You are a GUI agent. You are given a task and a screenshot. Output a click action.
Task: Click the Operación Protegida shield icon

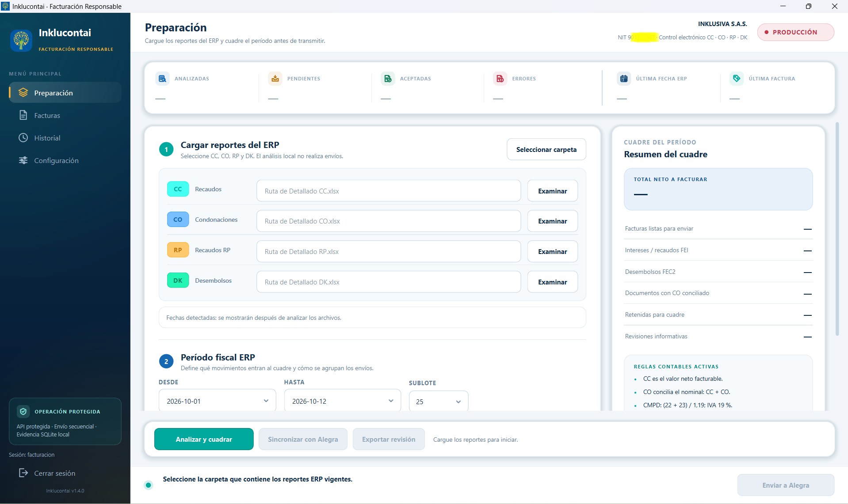point(23,412)
